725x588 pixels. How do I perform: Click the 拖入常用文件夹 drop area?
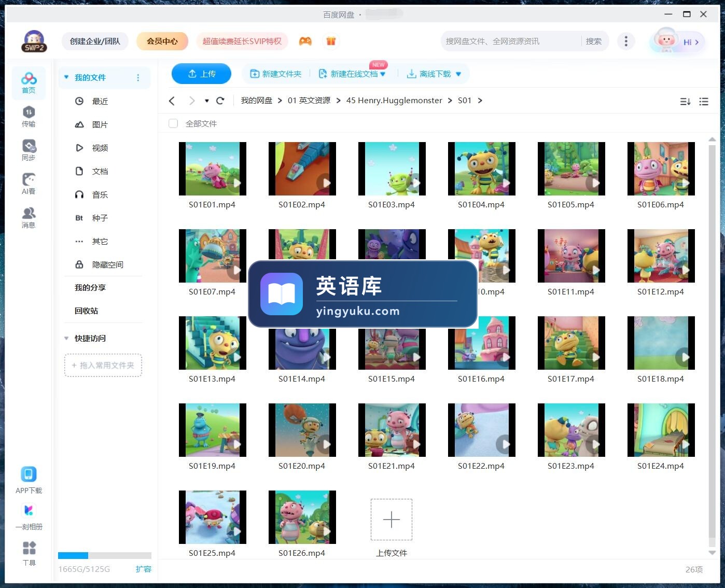(103, 365)
